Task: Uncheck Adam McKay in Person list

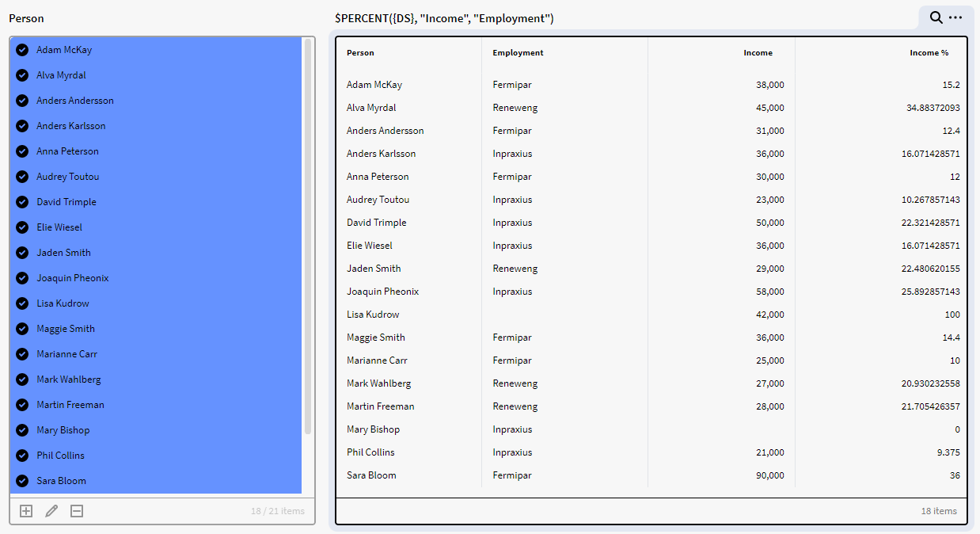Action: pos(22,50)
